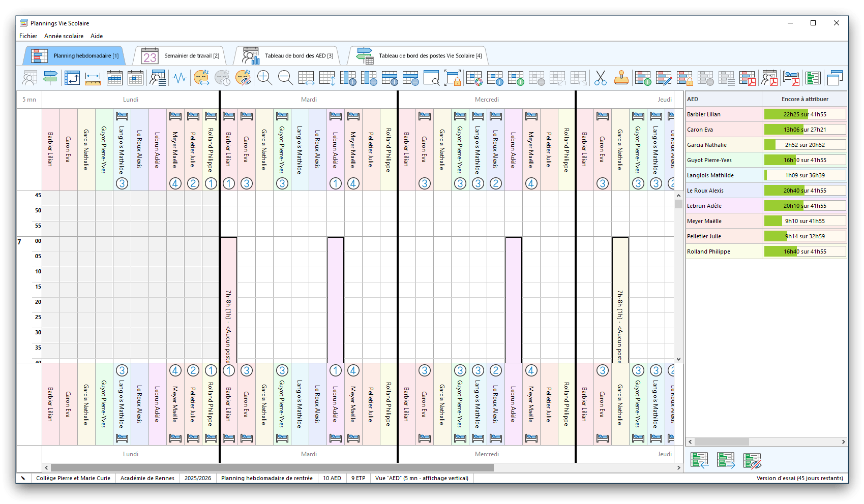Click the ruler measurement icon
This screenshot has width=864, height=504.
tap(93, 78)
